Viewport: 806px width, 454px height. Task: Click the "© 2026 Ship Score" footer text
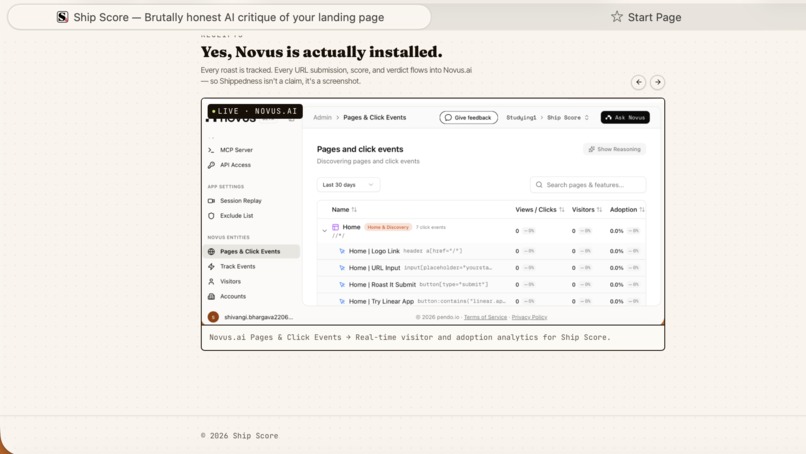pyautogui.click(x=240, y=435)
